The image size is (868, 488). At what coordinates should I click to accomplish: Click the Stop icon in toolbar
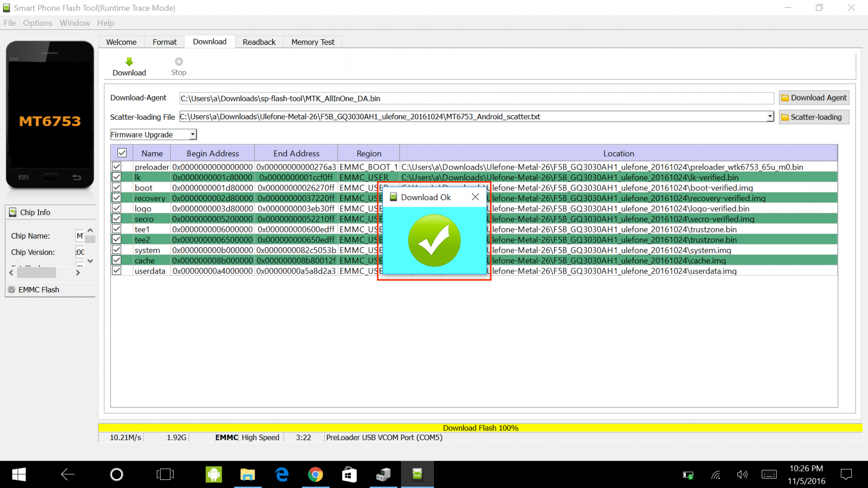click(x=179, y=61)
